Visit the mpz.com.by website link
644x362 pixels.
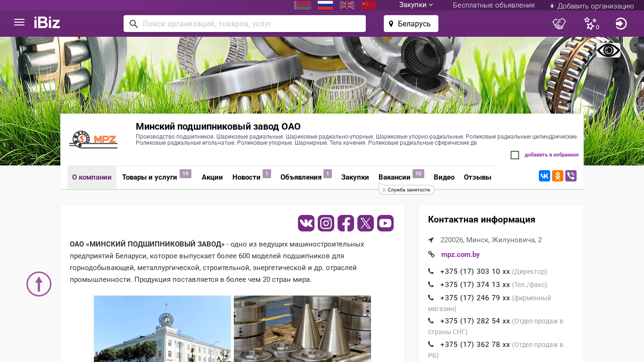pos(460,255)
